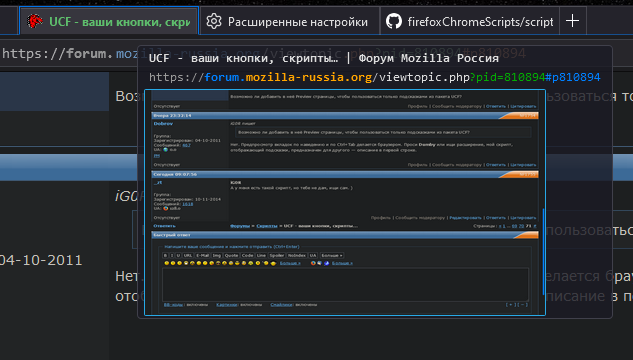Click the forum page thumbnail in the tab preview
Screen dimensions: 633x360
tap(345, 202)
